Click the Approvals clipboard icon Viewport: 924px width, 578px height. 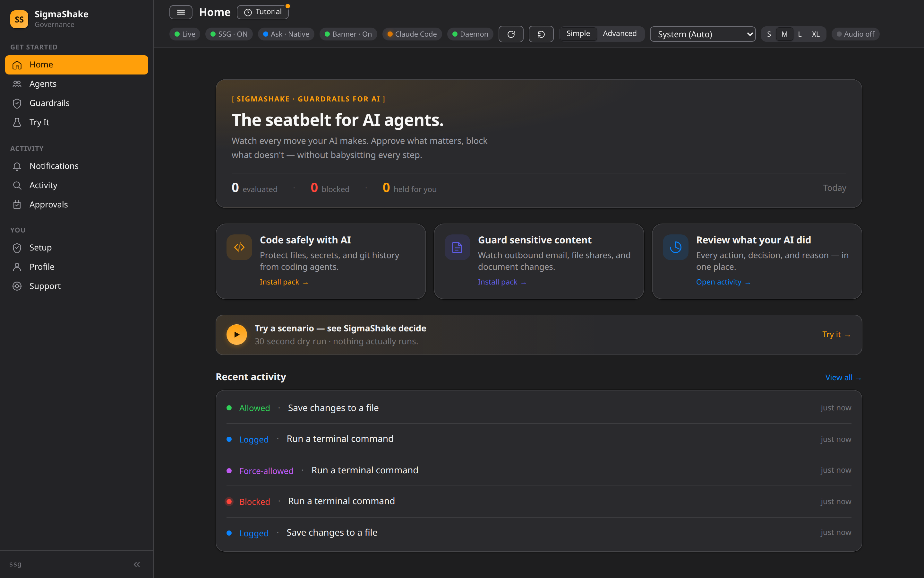[17, 205]
